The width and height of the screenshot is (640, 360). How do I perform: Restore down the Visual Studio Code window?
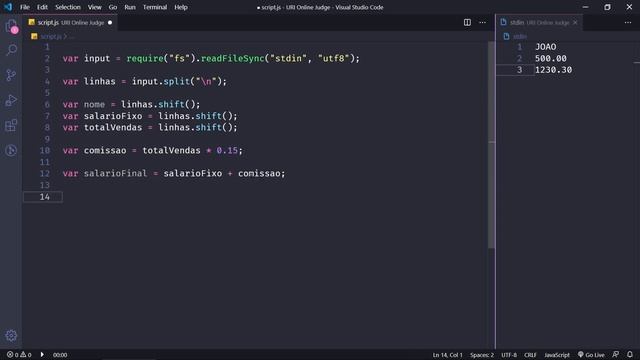tap(607, 7)
